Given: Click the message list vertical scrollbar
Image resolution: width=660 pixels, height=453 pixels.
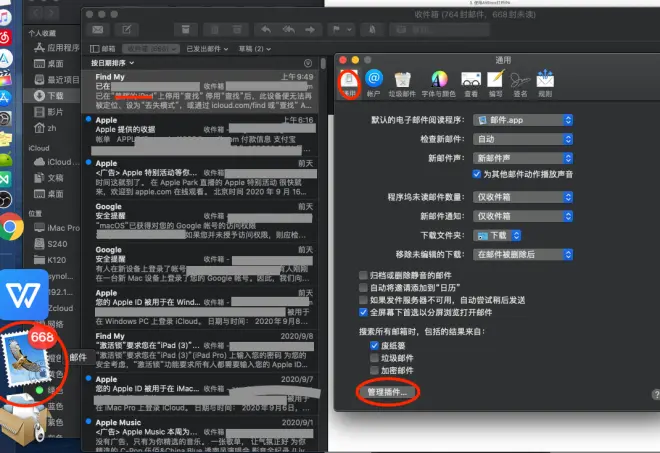Looking at the screenshot, I should click(323, 63).
